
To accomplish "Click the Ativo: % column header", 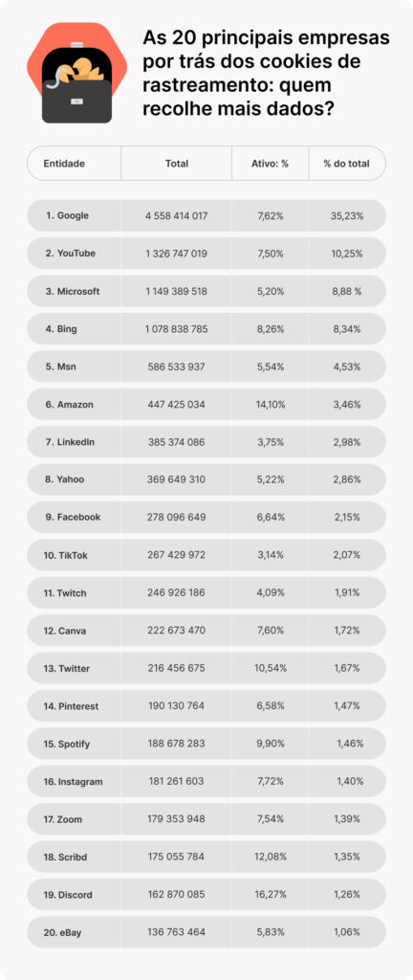I will click(x=271, y=164).
